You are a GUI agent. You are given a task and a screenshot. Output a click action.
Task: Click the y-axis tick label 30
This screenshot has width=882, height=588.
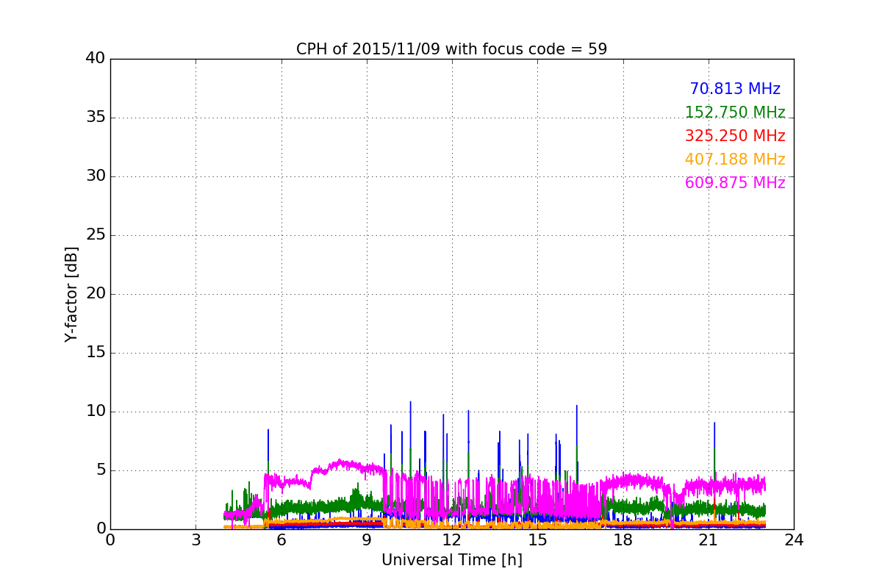[96, 176]
